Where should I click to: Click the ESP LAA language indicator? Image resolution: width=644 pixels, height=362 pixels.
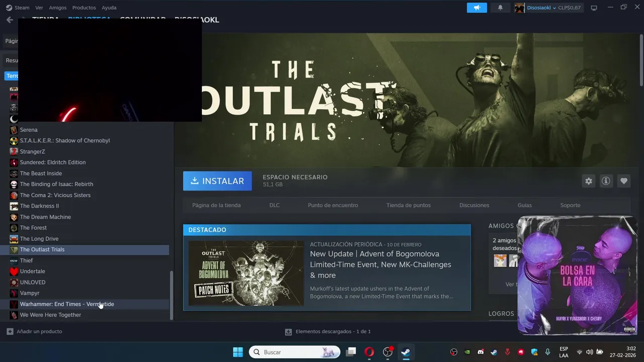[x=563, y=352]
